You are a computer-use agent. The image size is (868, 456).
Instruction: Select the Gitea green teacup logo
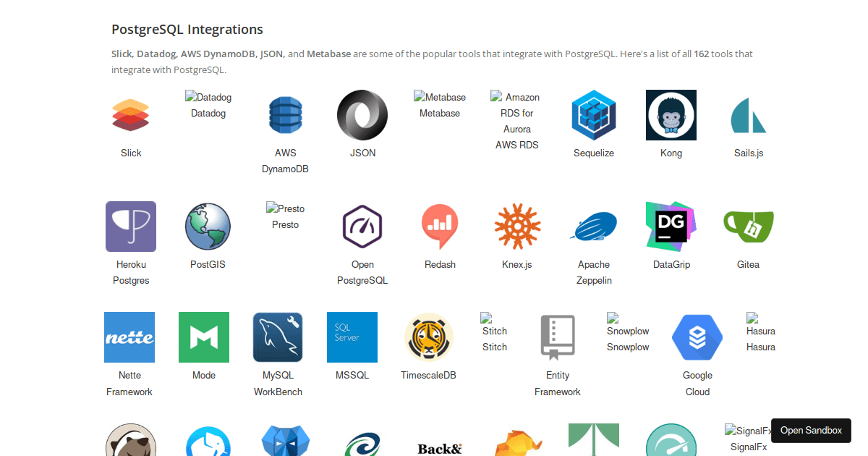coord(748,226)
